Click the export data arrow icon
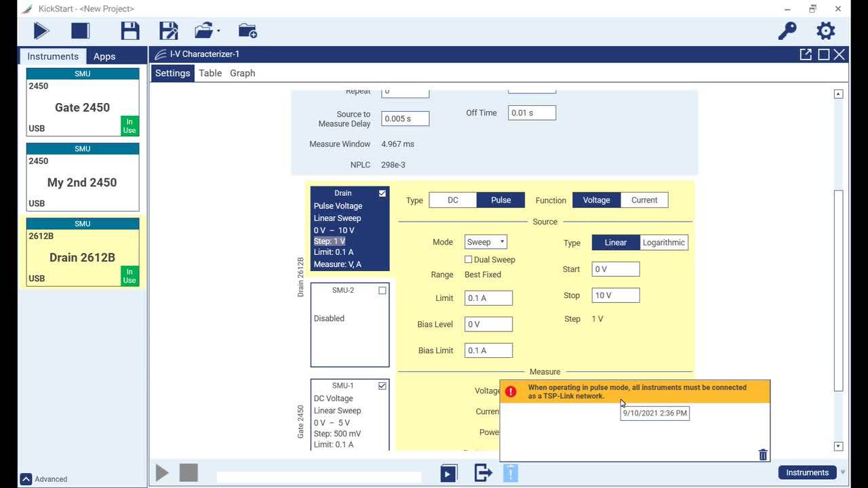 point(483,472)
